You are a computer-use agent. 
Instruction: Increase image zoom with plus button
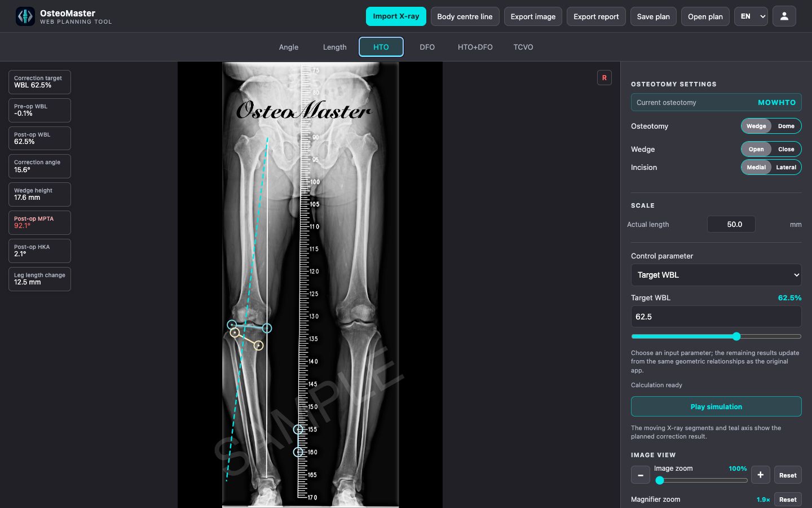coord(760,475)
